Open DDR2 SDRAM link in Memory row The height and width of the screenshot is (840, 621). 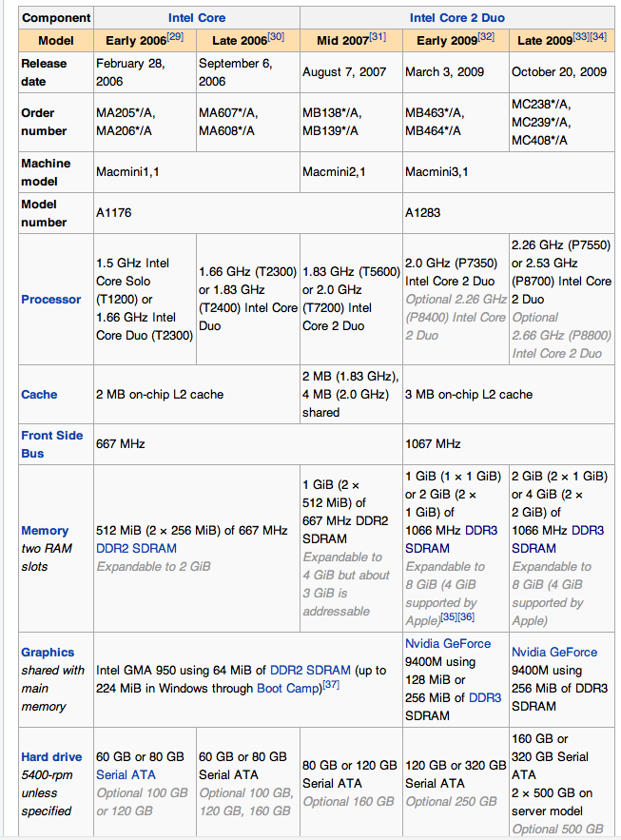[136, 549]
